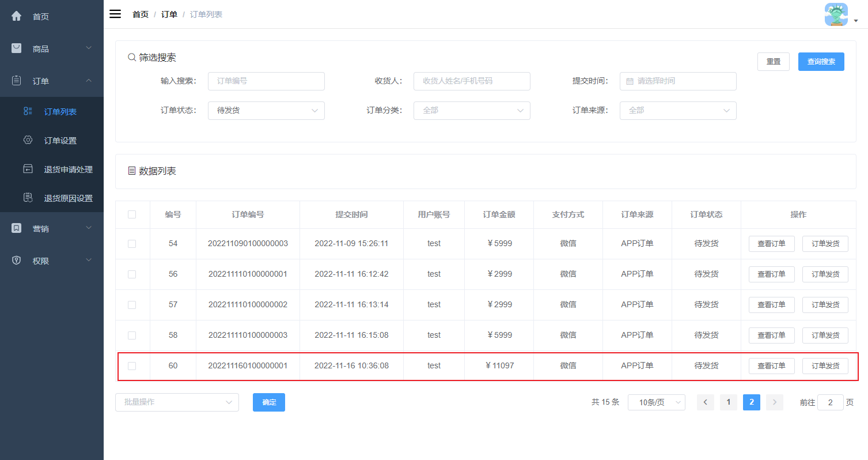Click the shopping bag icon beside 商品

pos(17,48)
